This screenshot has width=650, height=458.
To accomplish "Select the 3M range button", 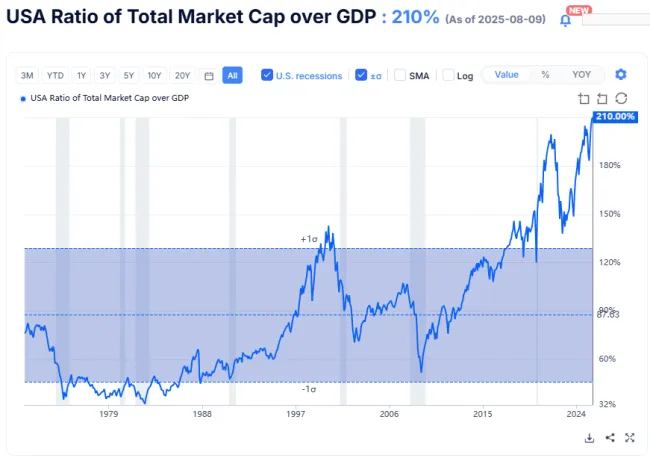I will click(x=28, y=75).
